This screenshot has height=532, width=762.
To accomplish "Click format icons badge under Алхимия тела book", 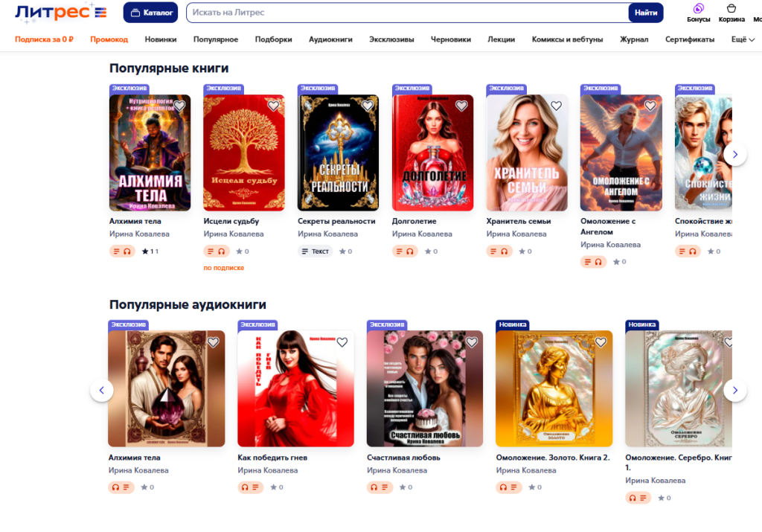I will pyautogui.click(x=122, y=251).
